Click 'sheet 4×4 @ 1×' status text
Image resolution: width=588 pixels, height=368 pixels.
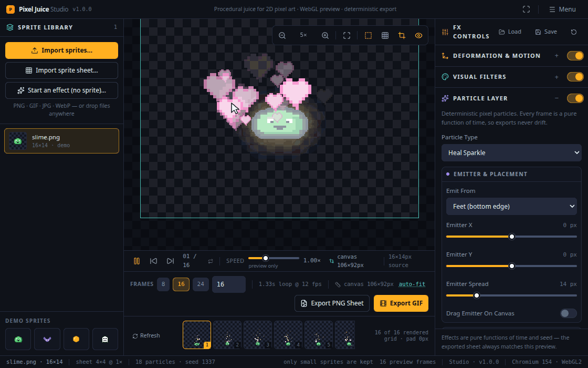pos(99,362)
